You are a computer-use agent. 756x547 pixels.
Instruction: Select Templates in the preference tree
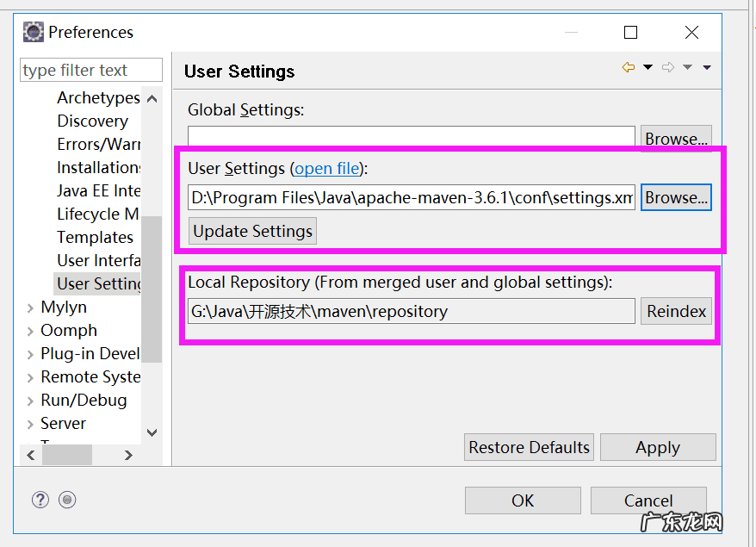tap(95, 237)
